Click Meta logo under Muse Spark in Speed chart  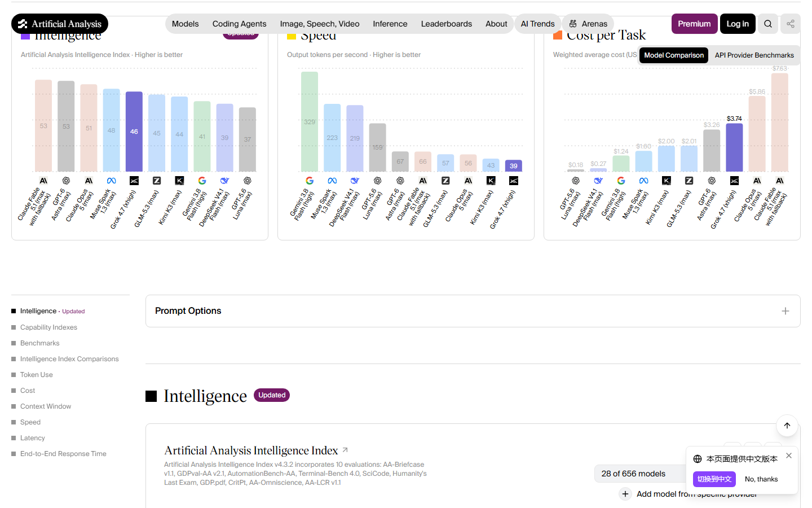(332, 181)
